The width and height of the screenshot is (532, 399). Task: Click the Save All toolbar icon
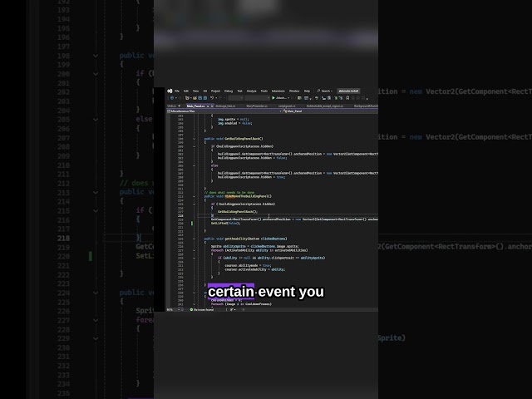[x=205, y=98]
